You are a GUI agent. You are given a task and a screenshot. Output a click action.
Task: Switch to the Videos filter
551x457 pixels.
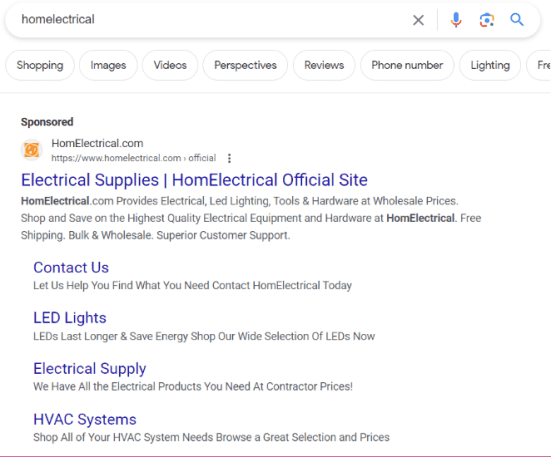coord(170,65)
